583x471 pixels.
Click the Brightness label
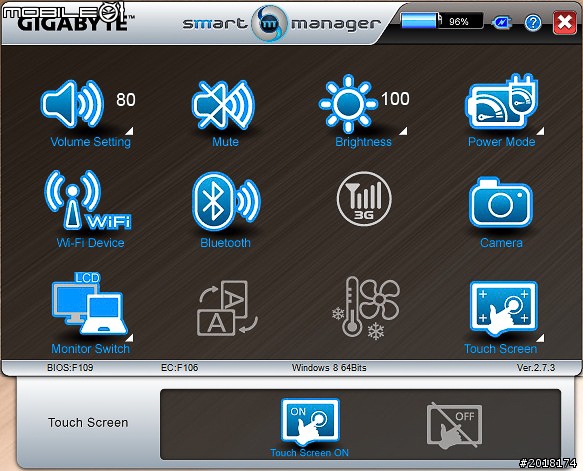(363, 142)
